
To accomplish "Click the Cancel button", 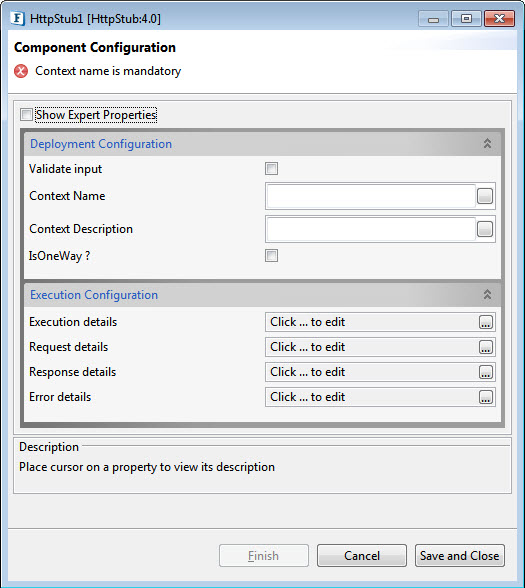I will 362,555.
